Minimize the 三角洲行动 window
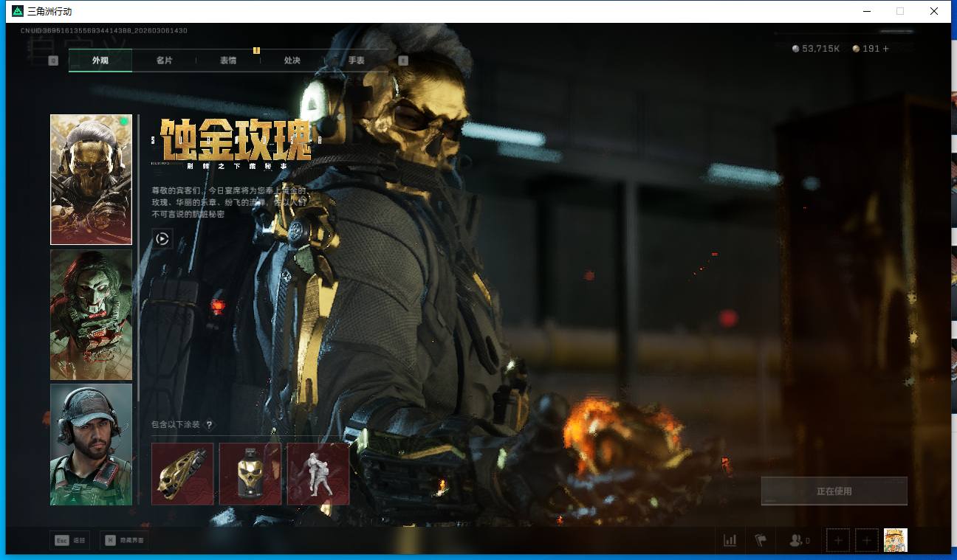 tap(866, 11)
